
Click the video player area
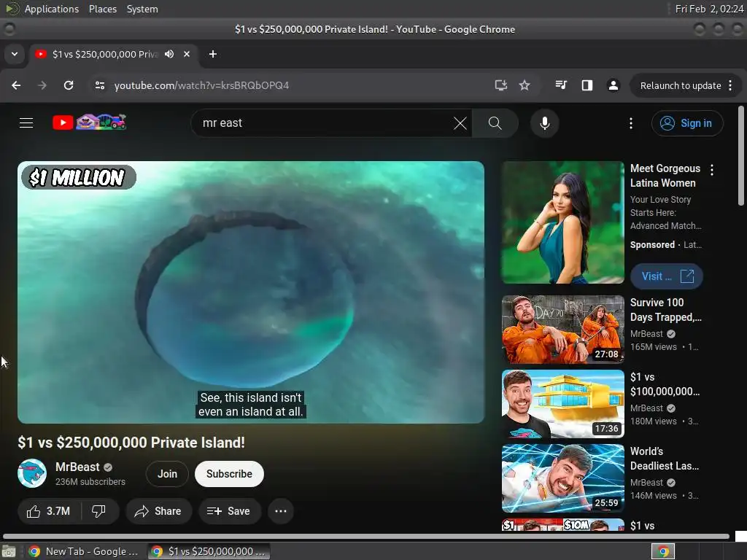(x=251, y=292)
